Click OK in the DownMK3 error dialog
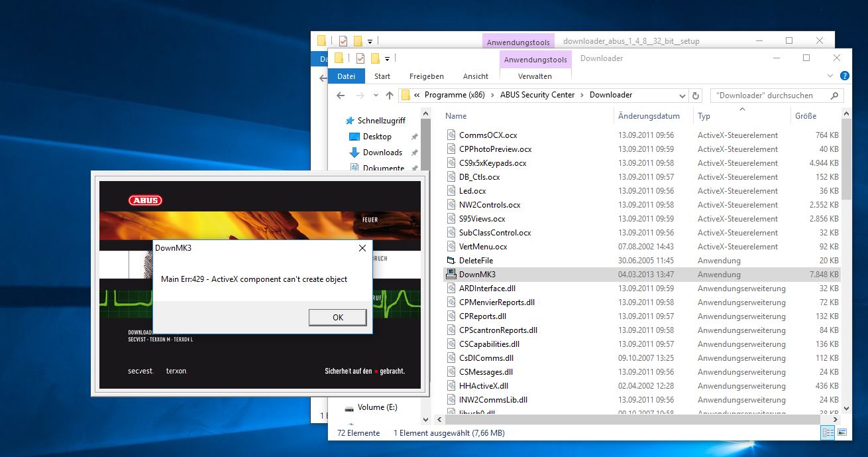 [x=337, y=317]
